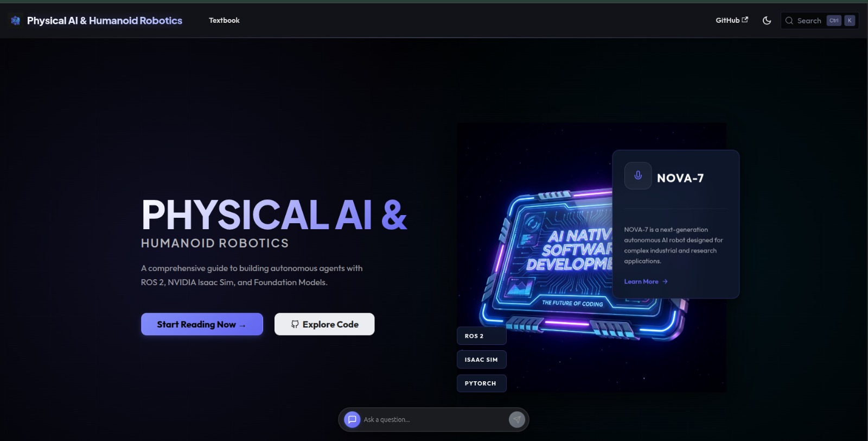The height and width of the screenshot is (441, 868).
Task: Select the ISAAC SIM tag
Action: point(481,360)
